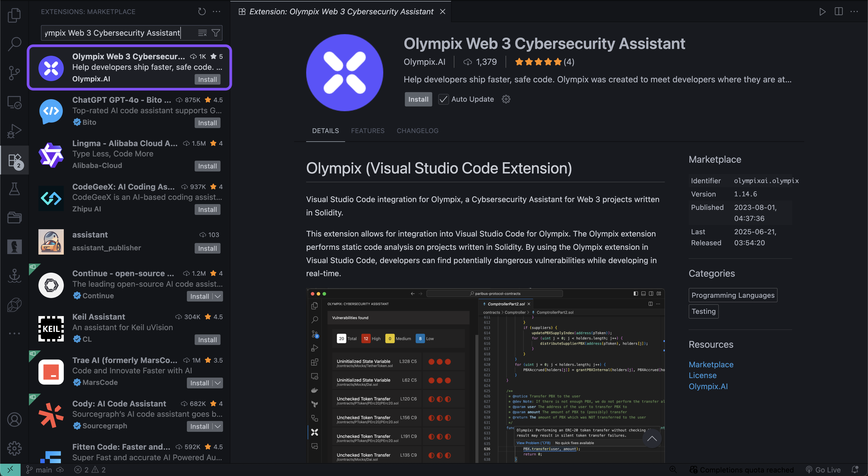Expand Trae AI Install dropdown arrow
Screen dimensions: 868x476
(218, 383)
